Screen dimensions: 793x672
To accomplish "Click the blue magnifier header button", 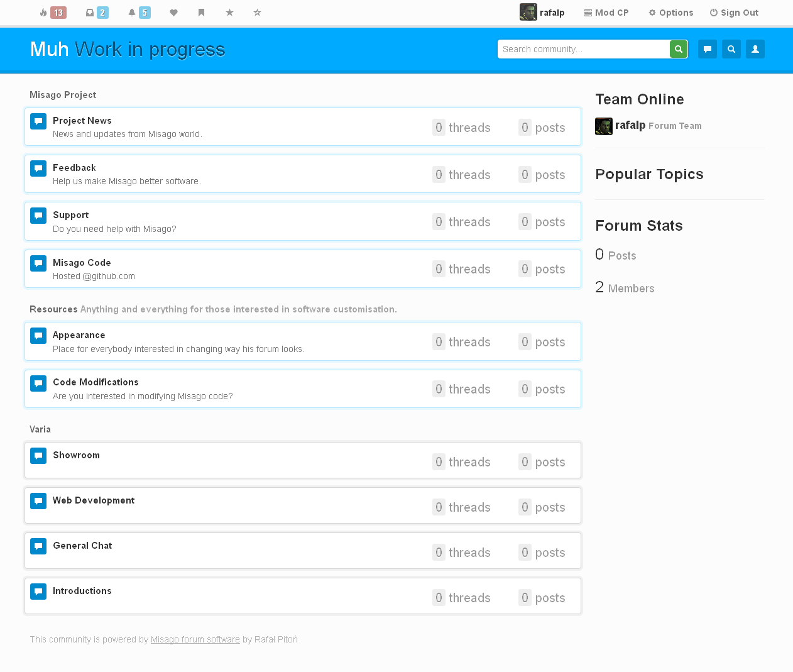I will click(731, 49).
